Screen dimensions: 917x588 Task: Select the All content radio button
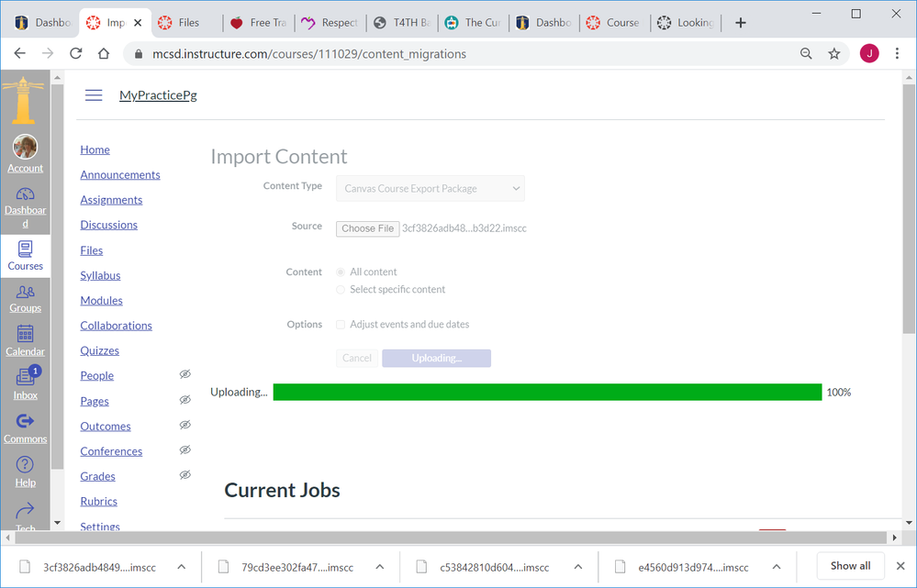click(341, 272)
